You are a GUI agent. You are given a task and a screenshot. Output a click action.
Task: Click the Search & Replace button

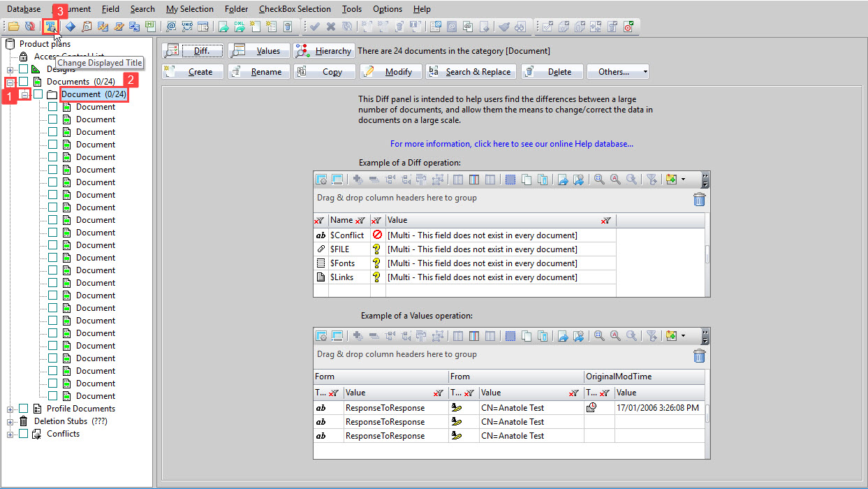point(471,71)
